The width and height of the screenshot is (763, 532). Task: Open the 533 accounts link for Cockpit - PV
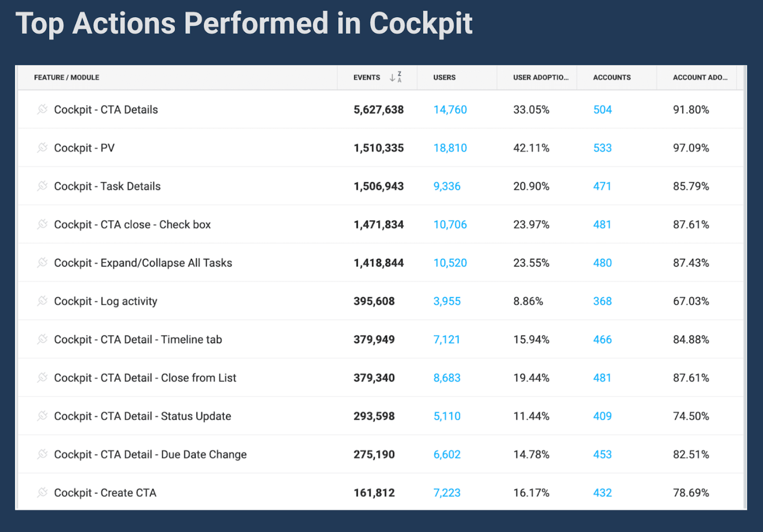pos(602,148)
